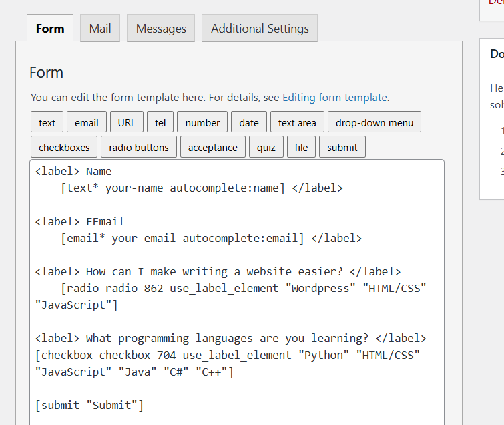Add a drop-down menu tag
The height and width of the screenshot is (425, 504).
click(374, 122)
